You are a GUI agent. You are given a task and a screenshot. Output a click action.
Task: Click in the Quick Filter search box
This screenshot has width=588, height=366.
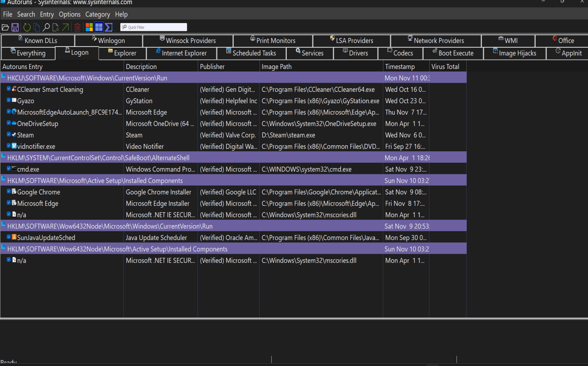[154, 27]
